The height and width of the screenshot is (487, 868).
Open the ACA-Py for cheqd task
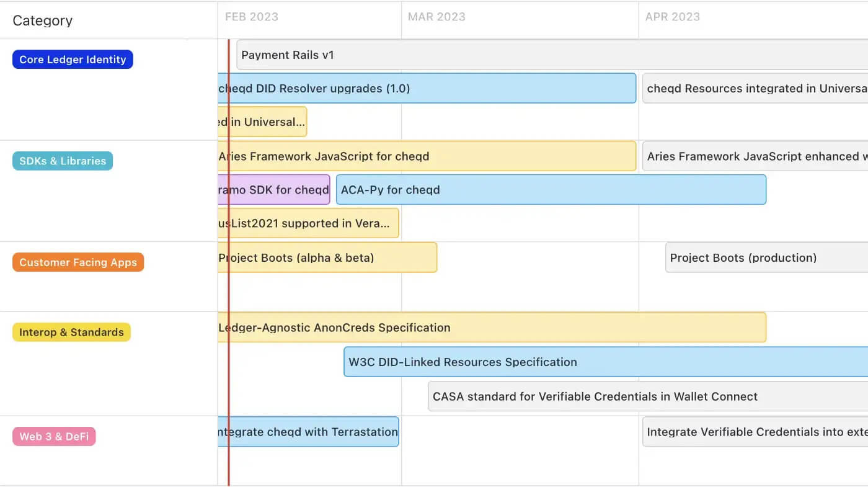551,190
